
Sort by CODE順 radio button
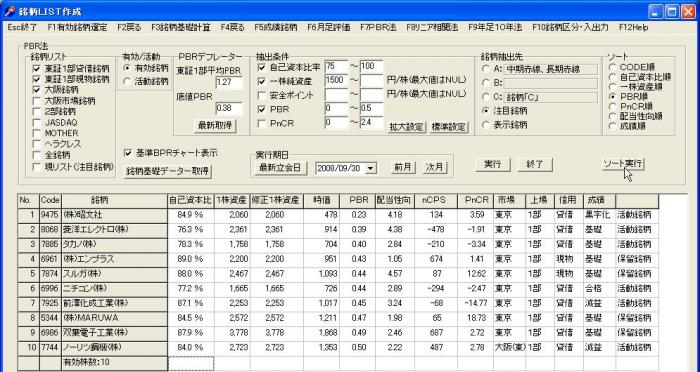click(613, 67)
